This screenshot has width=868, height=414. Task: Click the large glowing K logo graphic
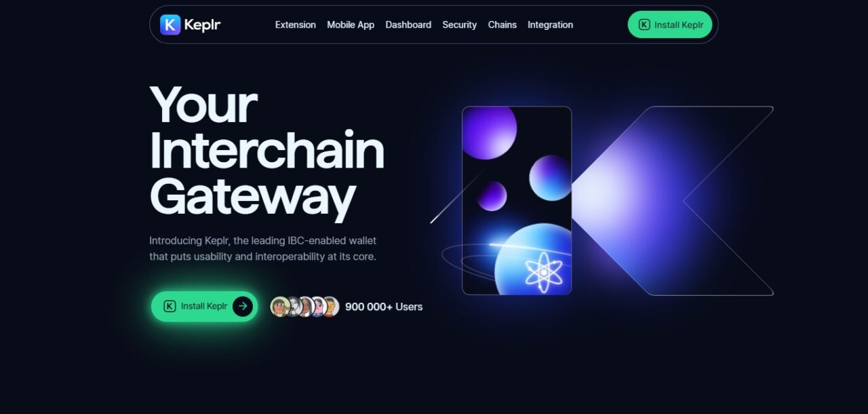(672, 201)
